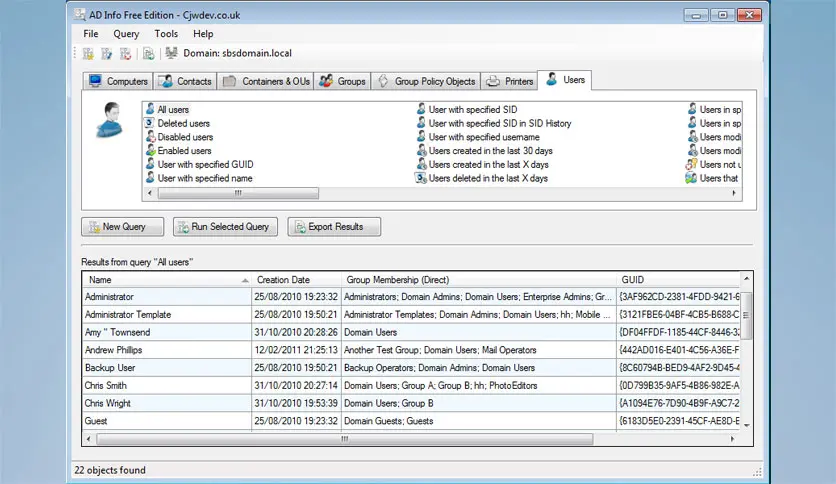Click date 12/02/2011 21:25:13 cell
Screen dimensions: 836x484
pyautogui.click(x=296, y=350)
